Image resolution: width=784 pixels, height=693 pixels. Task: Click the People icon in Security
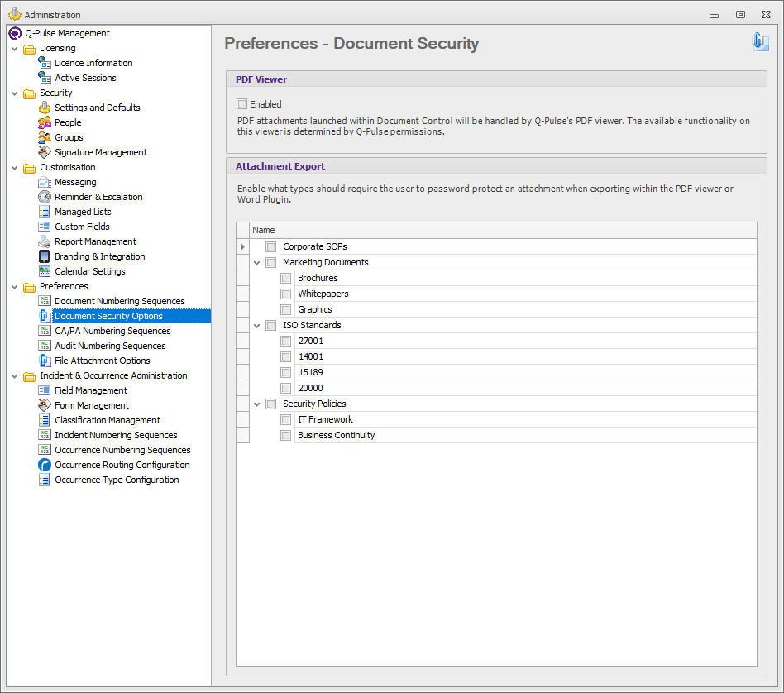coord(45,122)
